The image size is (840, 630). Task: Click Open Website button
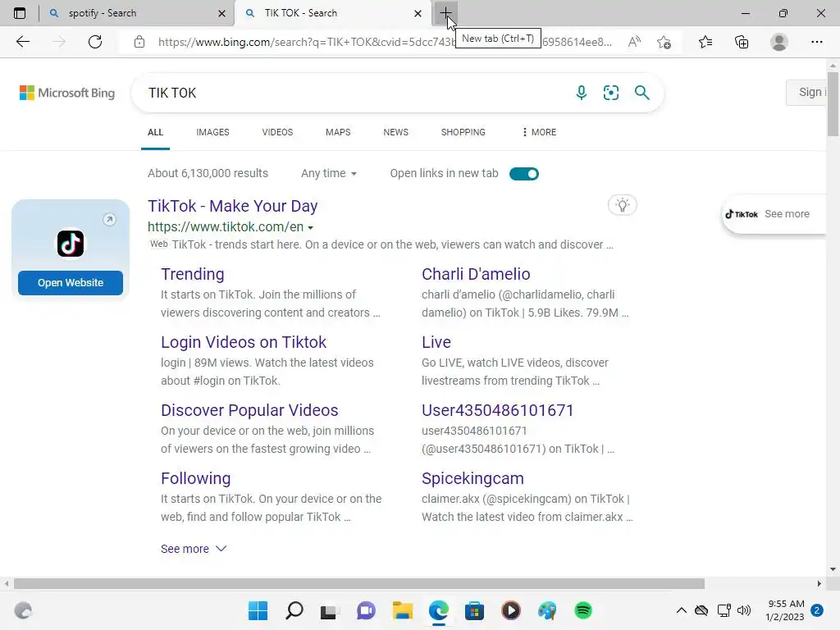[71, 283]
